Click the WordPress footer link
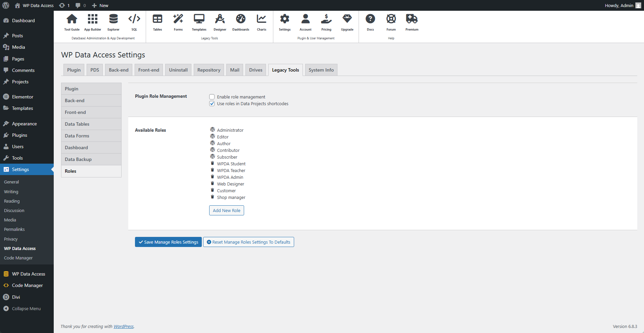Screen dimensions: 644x333 point(124,326)
